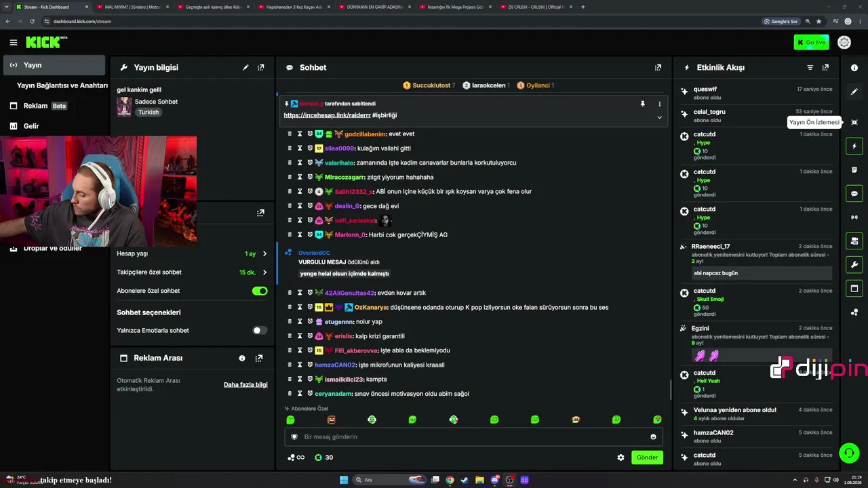Open the profile avatar menu

click(x=844, y=43)
